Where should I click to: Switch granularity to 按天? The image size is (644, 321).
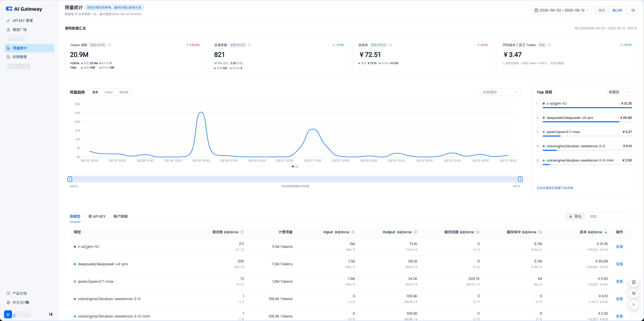(602, 10)
